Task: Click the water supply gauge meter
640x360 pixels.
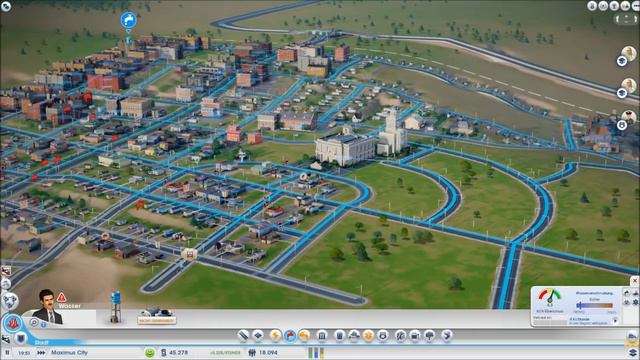Action: 549,298
